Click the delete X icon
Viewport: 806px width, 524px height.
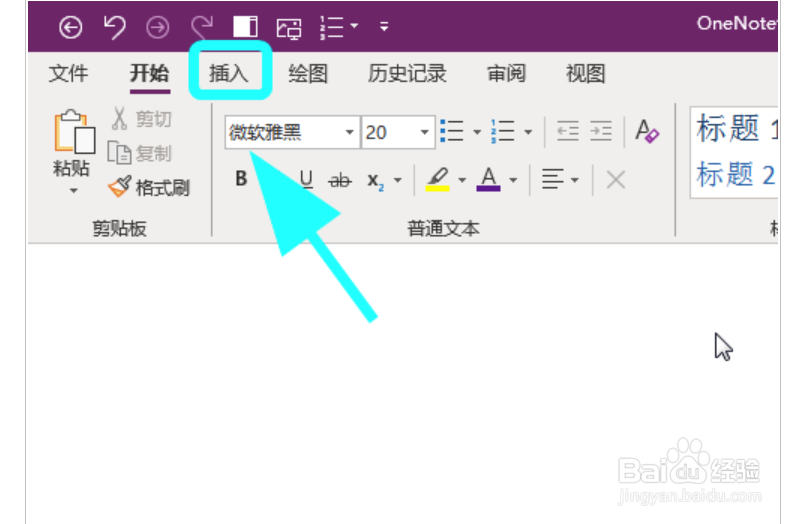615,180
